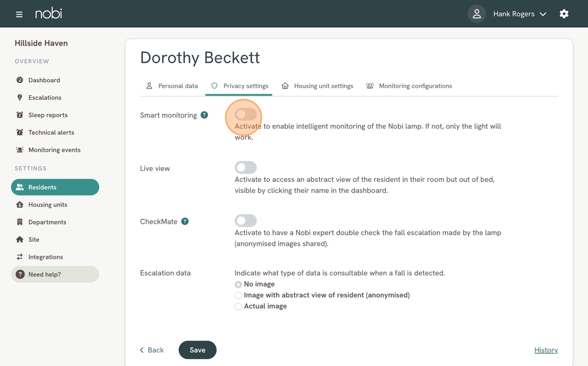Expand the Hank Rogers user dropdown
Viewport: 588px width, 366px height.
(x=520, y=14)
